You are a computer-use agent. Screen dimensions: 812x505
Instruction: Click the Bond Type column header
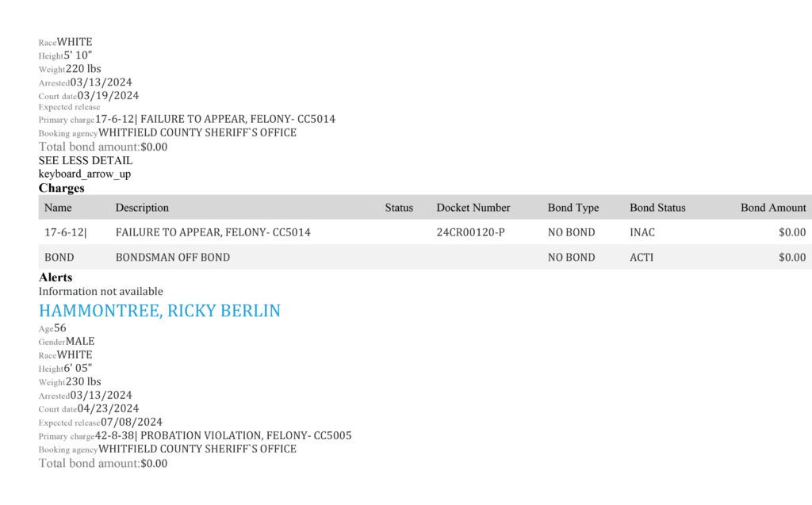tap(573, 208)
